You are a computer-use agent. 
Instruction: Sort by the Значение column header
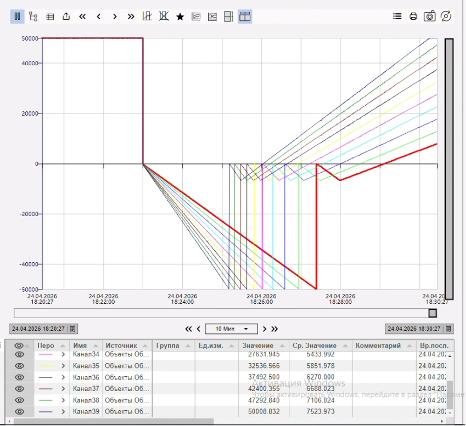264,346
